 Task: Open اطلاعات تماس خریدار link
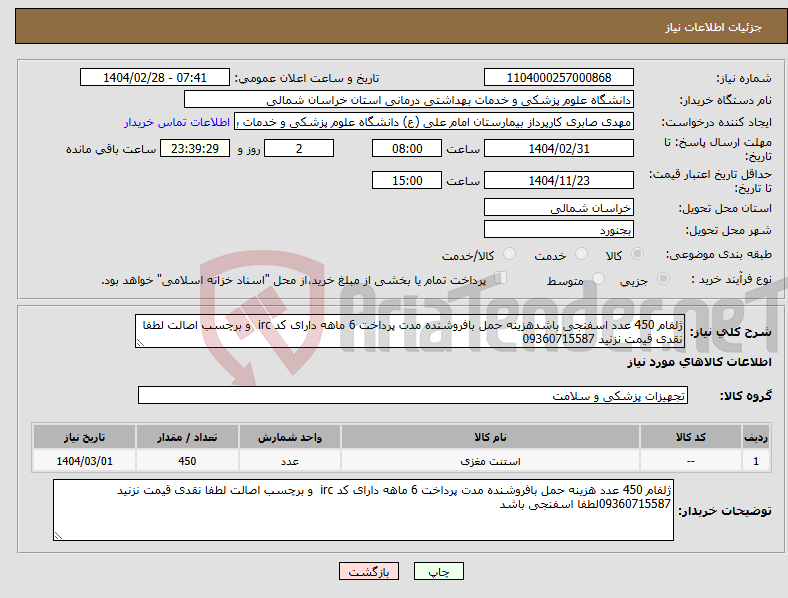177,122
